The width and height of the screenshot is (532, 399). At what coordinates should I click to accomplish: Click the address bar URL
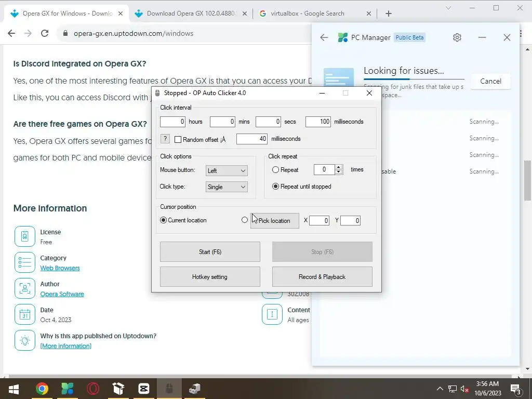(x=134, y=33)
